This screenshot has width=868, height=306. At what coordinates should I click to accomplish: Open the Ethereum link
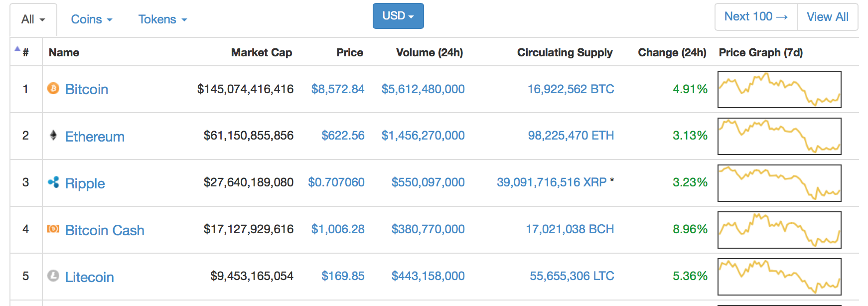pyautogui.click(x=95, y=137)
